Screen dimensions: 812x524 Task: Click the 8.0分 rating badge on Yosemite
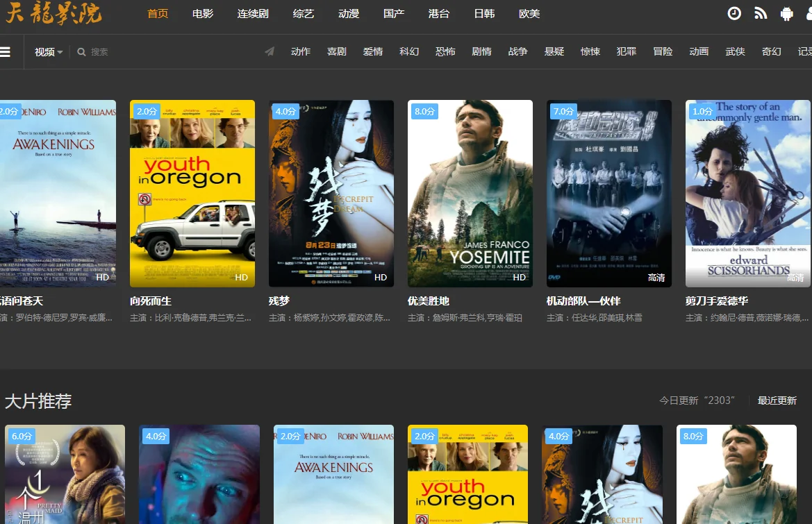[424, 111]
